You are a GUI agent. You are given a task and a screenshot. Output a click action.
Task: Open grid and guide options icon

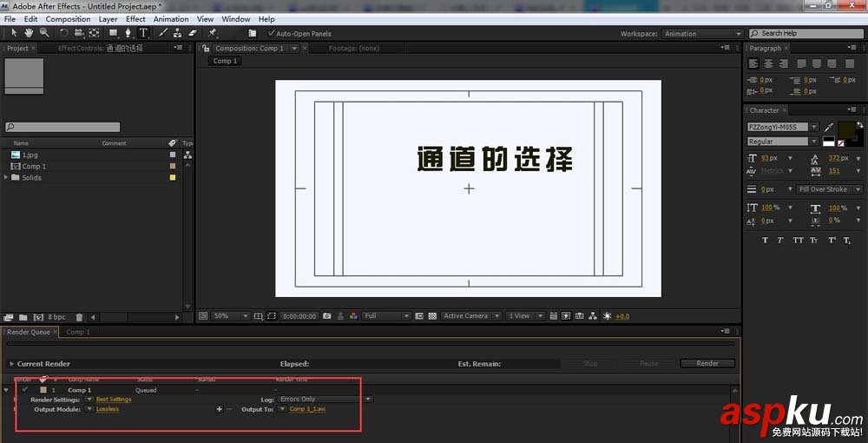(x=259, y=315)
